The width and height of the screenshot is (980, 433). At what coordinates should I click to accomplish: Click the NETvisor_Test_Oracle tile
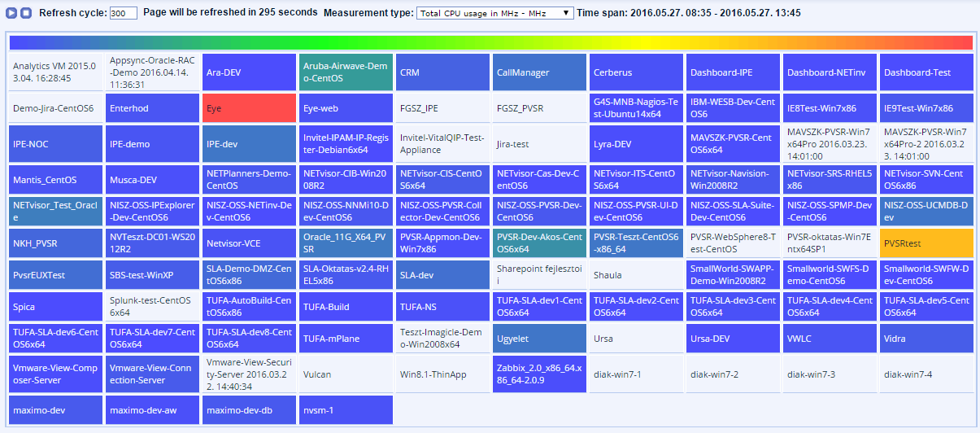54,212
